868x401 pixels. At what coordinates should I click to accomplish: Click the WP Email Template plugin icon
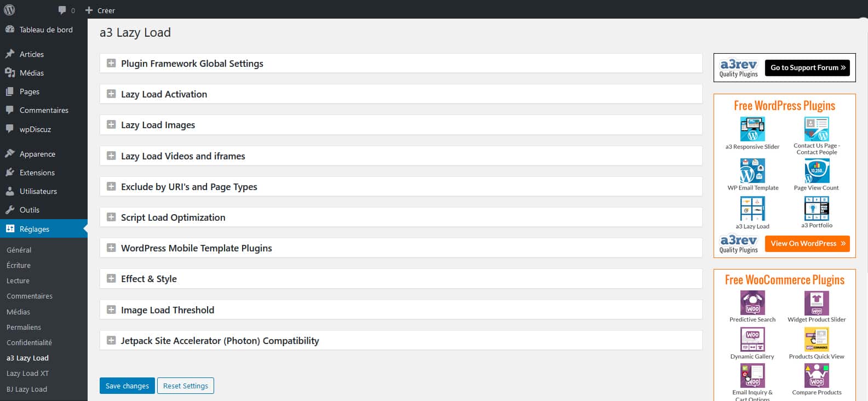752,171
